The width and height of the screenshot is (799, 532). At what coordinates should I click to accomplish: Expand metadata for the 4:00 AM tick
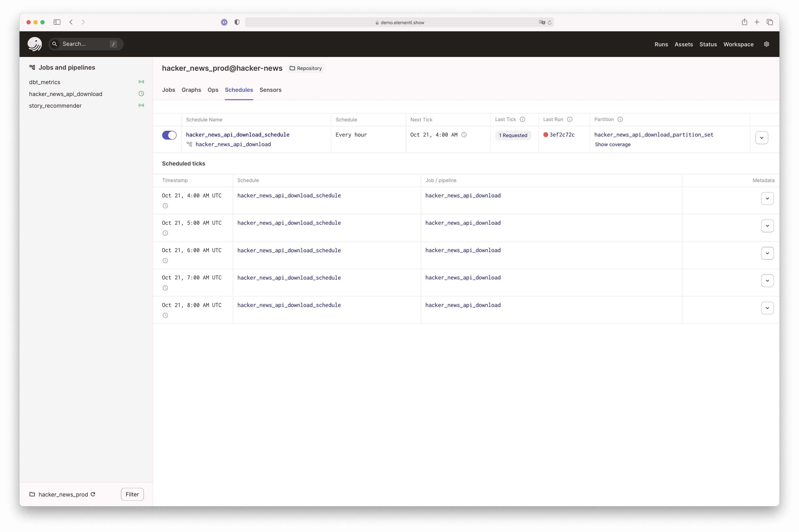tap(767, 198)
